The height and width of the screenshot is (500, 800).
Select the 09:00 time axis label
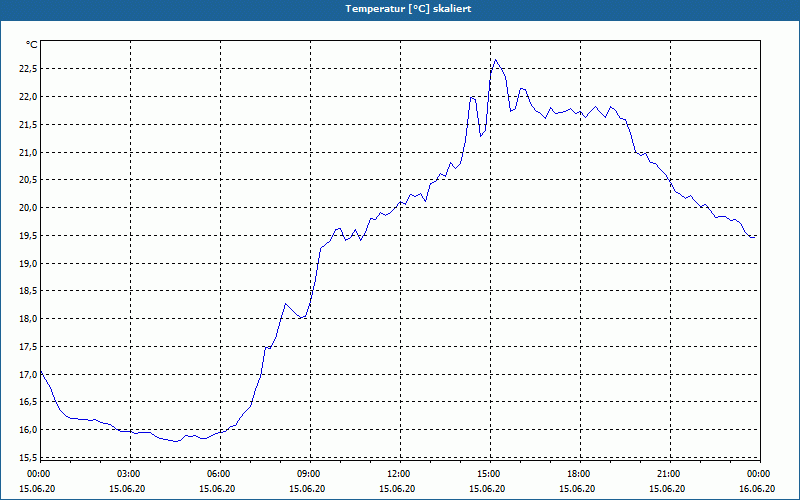click(310, 474)
